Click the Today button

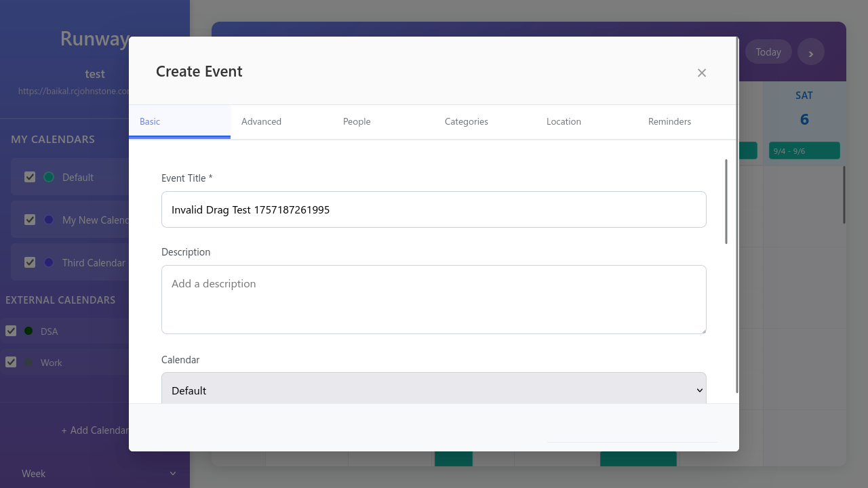[768, 52]
